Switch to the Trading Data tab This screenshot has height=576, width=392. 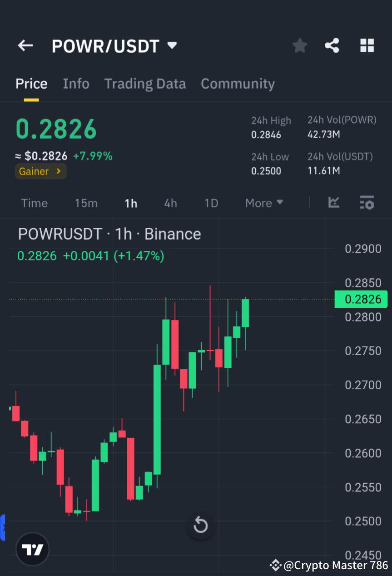coord(145,84)
